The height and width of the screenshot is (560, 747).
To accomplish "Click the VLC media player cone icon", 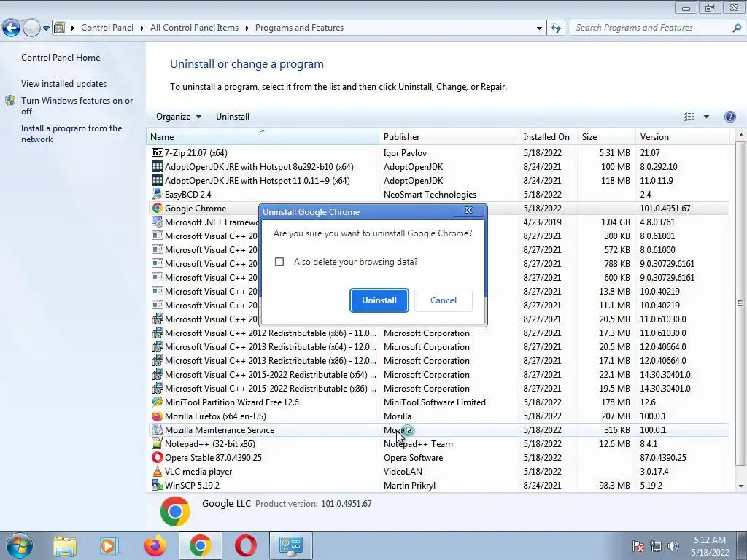I will 158,472.
